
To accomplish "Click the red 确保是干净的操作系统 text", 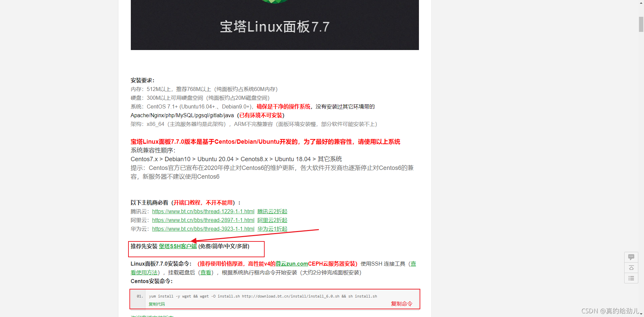I will tap(283, 107).
